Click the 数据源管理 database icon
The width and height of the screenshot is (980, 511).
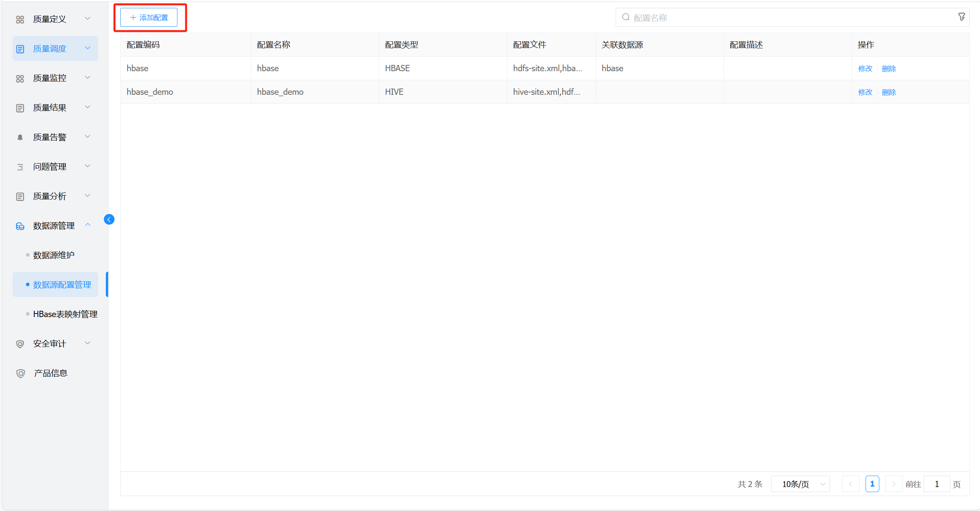click(x=20, y=226)
